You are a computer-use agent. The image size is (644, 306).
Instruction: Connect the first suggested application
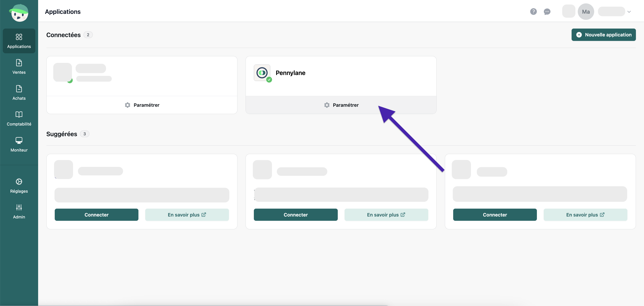[96, 215]
